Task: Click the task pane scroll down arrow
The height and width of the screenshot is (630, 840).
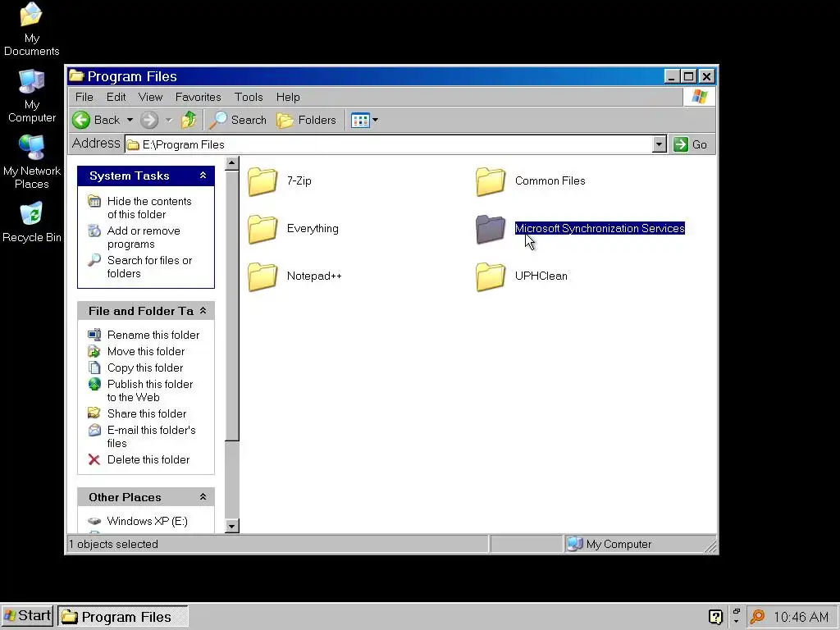Action: [x=232, y=526]
